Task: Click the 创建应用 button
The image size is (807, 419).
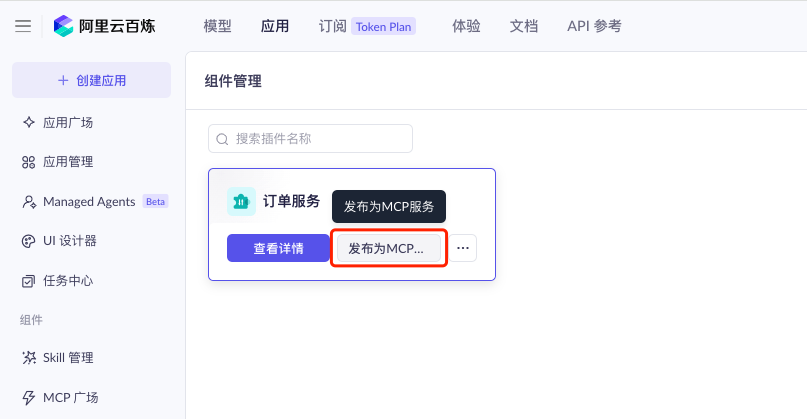Action: (92, 80)
